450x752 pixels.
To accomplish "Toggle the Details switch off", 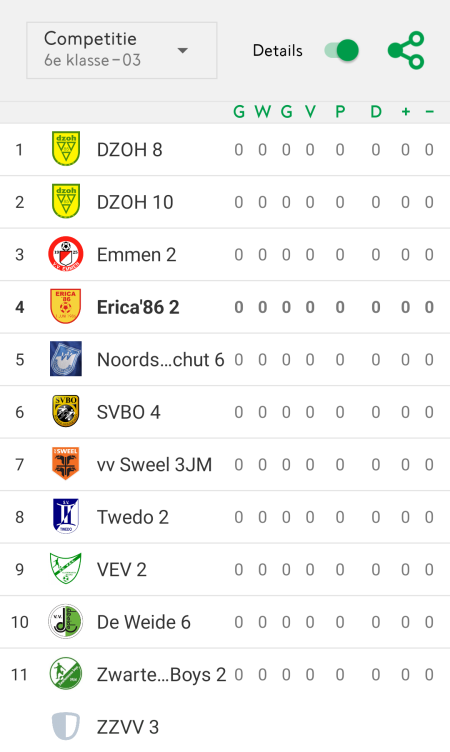I will point(342,50).
